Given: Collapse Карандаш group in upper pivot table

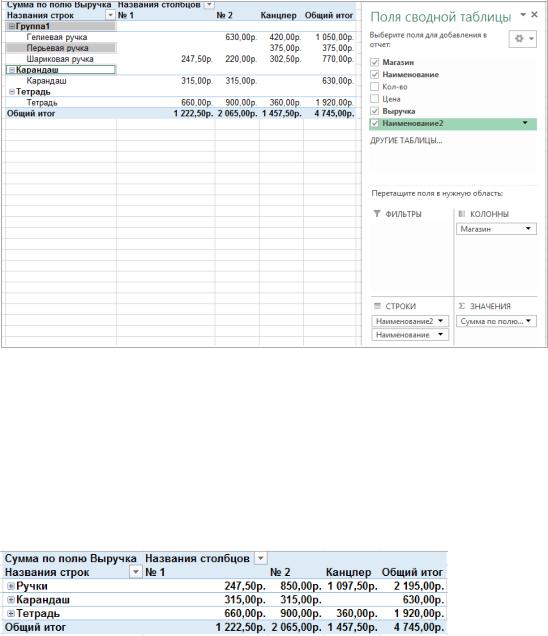Looking at the screenshot, I should pyautogui.click(x=12, y=70).
